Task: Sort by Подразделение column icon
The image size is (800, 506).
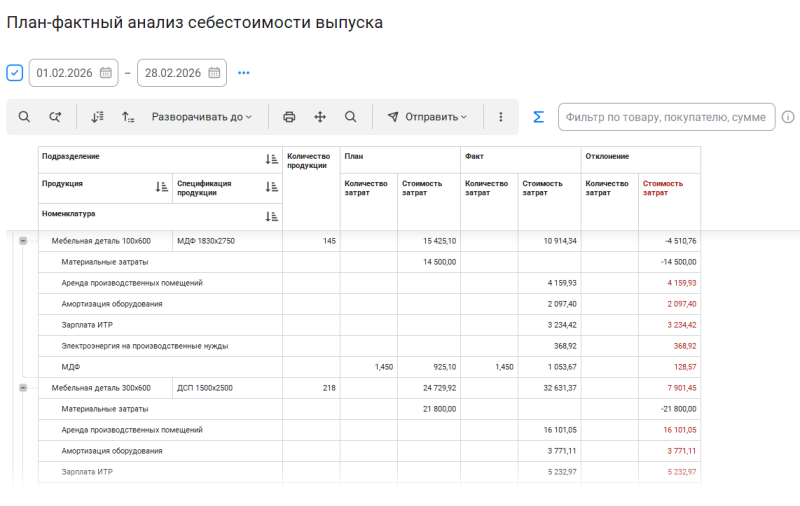Action: [x=271, y=159]
